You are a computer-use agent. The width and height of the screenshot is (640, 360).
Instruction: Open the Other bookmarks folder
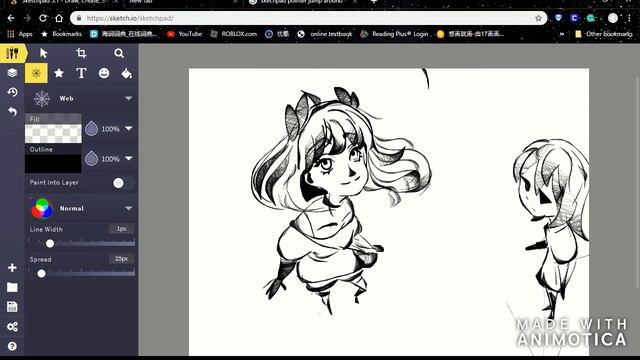coord(604,34)
